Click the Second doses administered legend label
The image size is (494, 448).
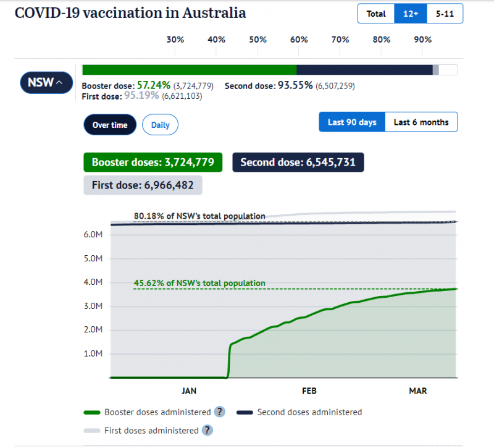click(x=309, y=412)
